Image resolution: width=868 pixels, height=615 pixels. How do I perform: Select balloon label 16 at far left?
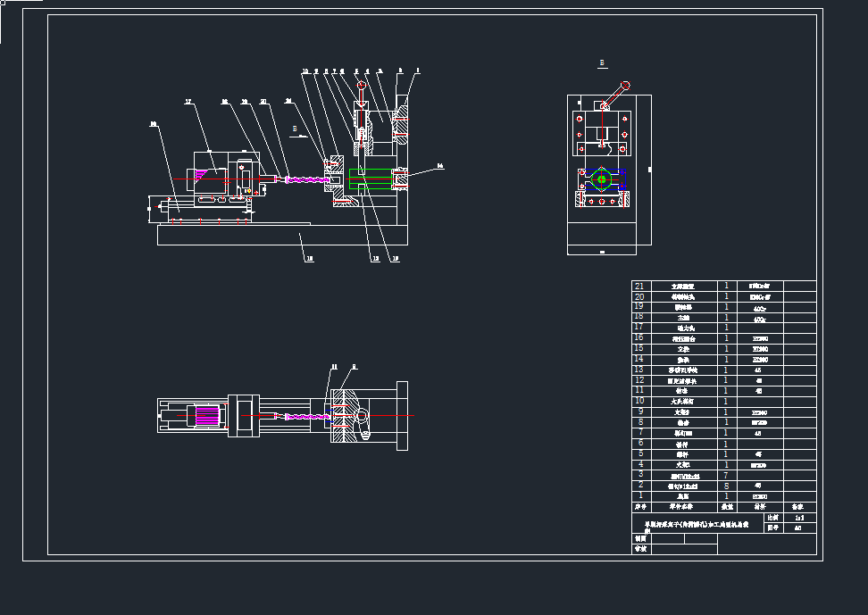(154, 124)
